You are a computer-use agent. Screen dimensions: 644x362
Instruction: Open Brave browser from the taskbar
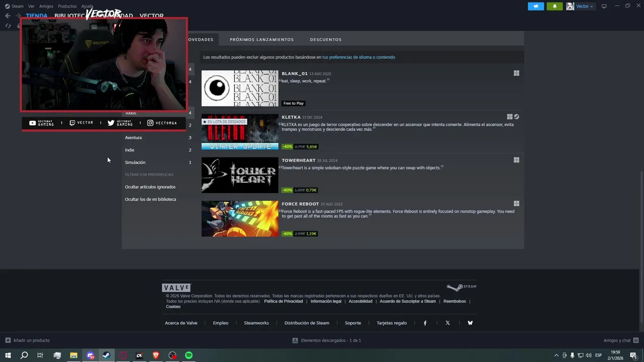tap(156, 355)
